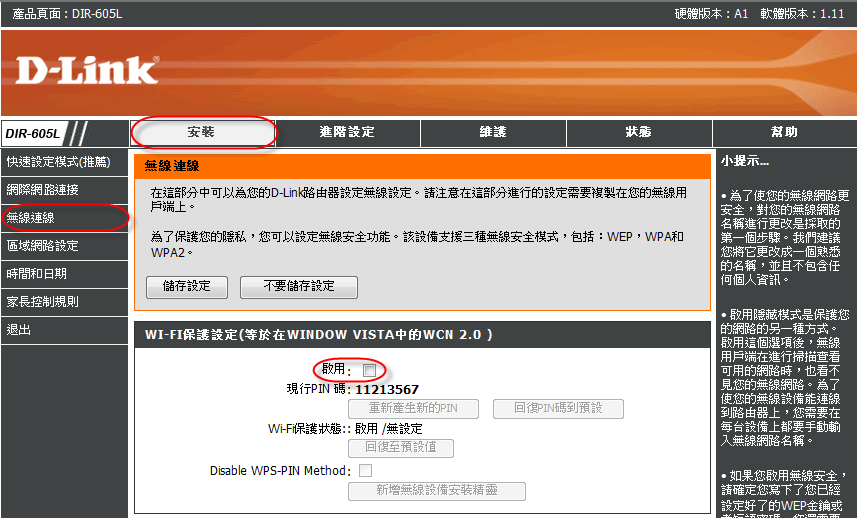Click 退出 to log out

click(x=64, y=330)
